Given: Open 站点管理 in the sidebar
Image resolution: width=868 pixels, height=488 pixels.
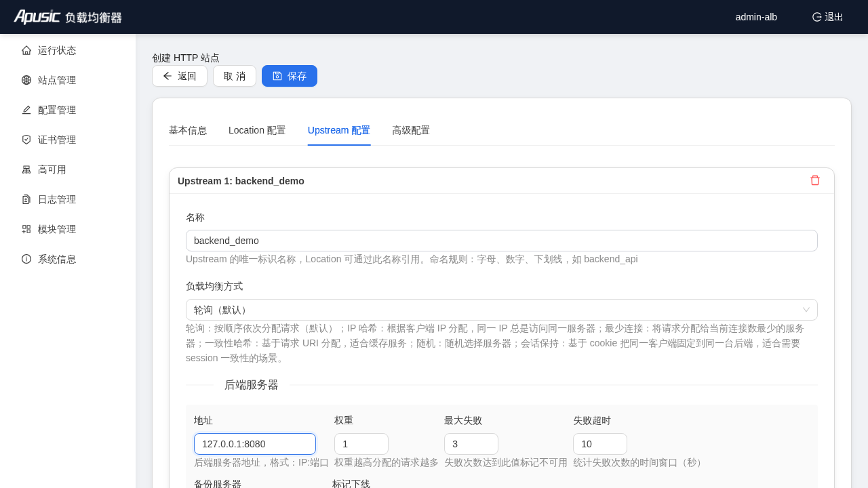Looking at the screenshot, I should 68,80.
